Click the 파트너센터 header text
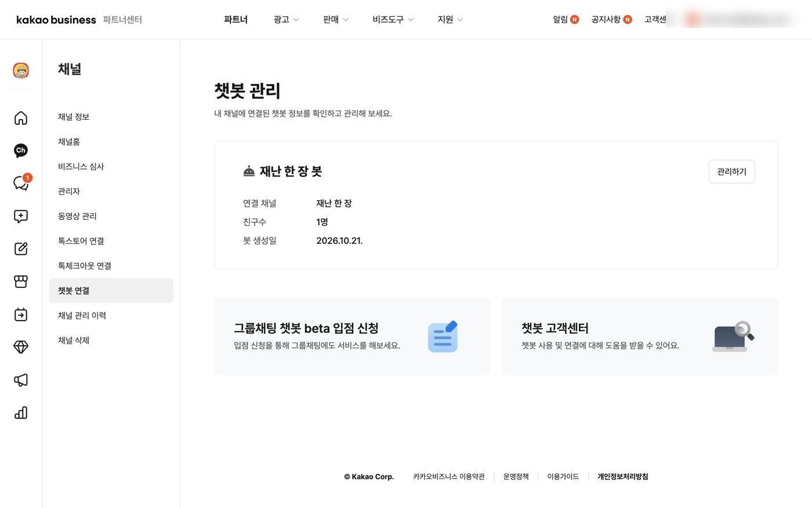Image resolution: width=812 pixels, height=508 pixels. coord(122,20)
